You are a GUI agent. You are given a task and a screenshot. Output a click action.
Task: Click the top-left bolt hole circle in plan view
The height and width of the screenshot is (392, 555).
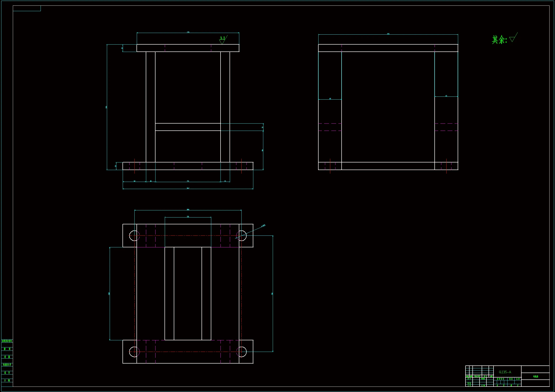(134, 236)
